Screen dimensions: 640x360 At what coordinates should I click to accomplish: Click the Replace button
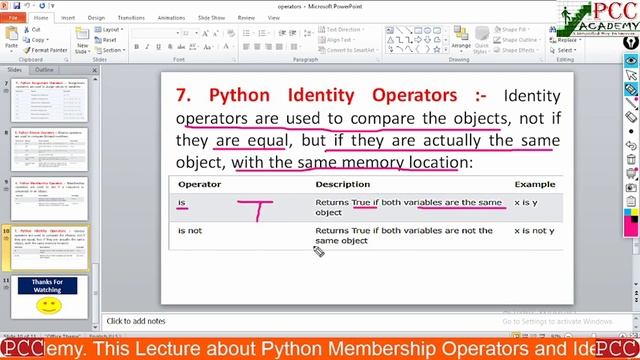565,40
